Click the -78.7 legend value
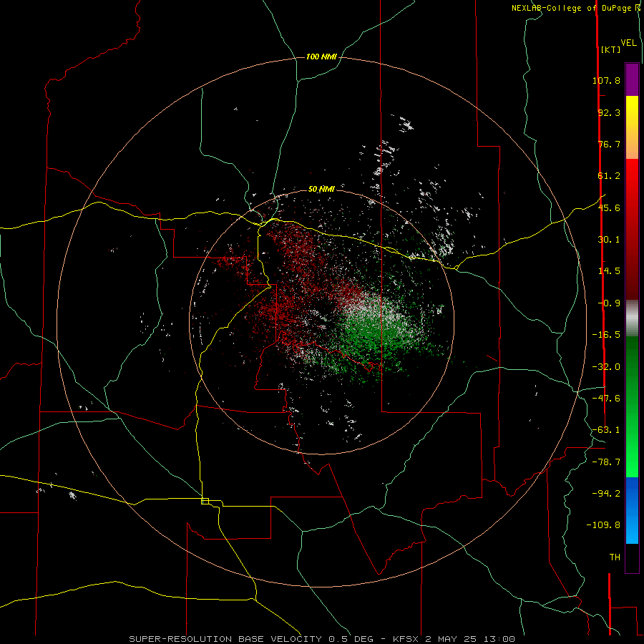The height and width of the screenshot is (644, 644). click(x=606, y=462)
